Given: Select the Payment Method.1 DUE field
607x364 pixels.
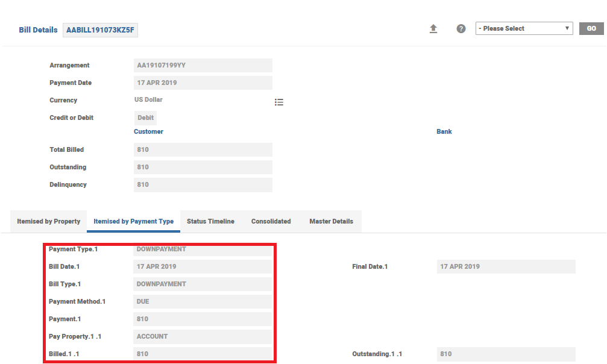Looking at the screenshot, I should pyautogui.click(x=203, y=301).
